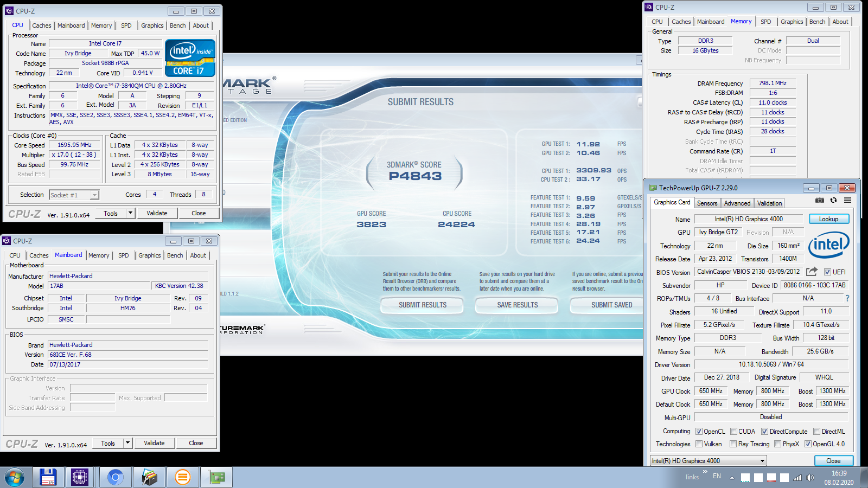Toggle the Vulkan checkbox

[x=699, y=444]
